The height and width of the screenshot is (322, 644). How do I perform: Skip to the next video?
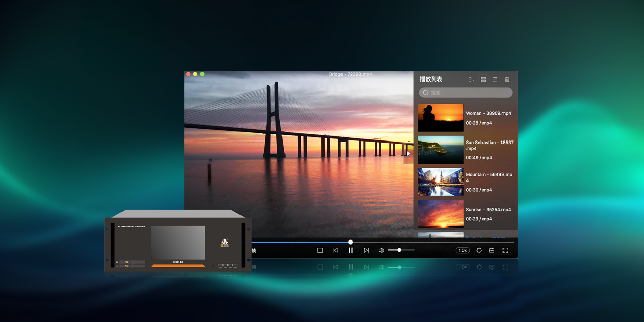click(x=366, y=250)
